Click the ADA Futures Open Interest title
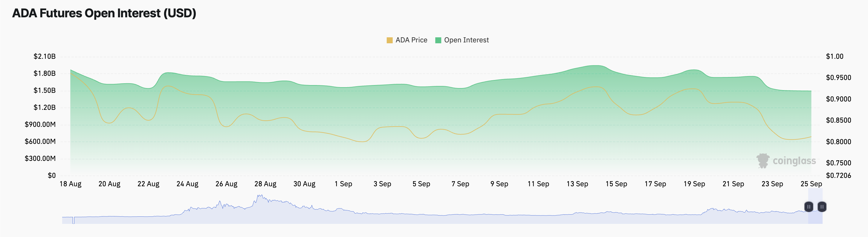This screenshot has height=237, width=868. coord(104,13)
